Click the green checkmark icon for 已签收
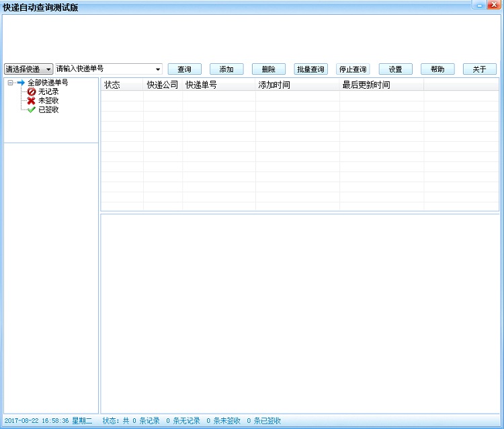504x429 pixels. [32, 110]
